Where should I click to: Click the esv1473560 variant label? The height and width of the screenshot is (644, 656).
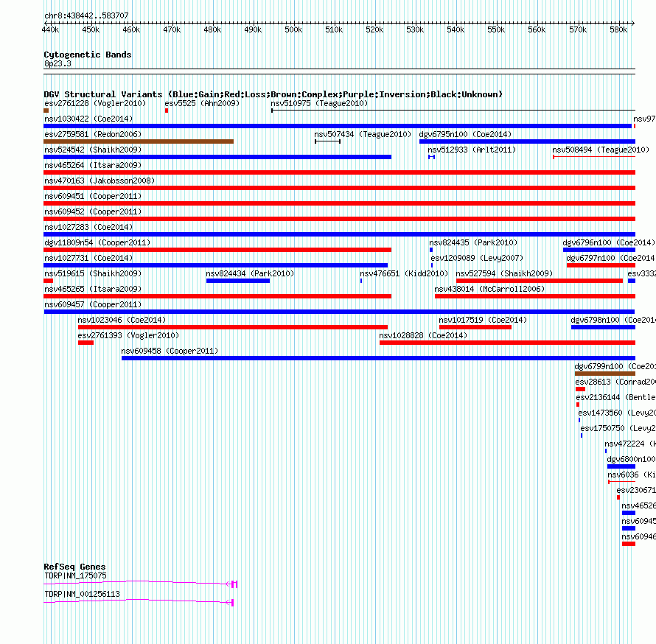coord(617,413)
